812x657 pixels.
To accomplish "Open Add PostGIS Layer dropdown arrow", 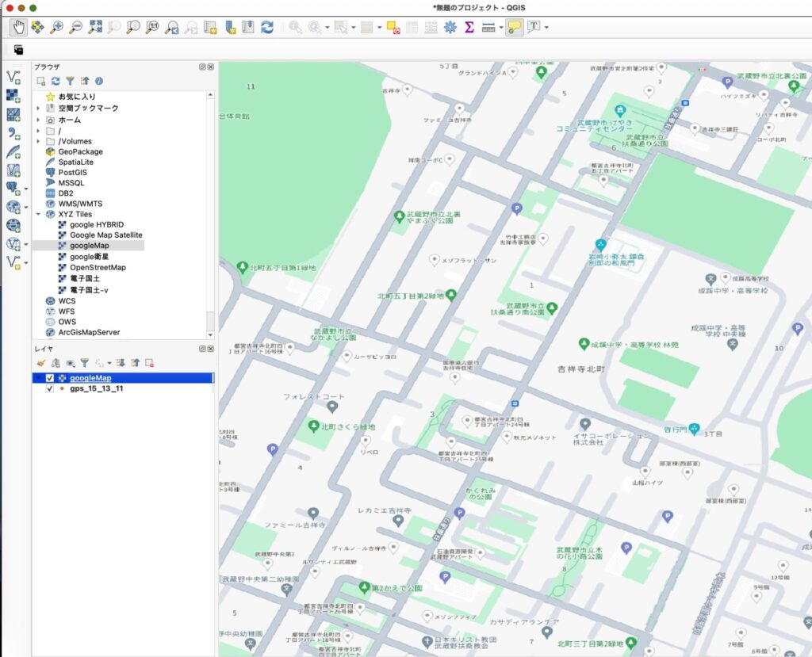I will pos(26,189).
